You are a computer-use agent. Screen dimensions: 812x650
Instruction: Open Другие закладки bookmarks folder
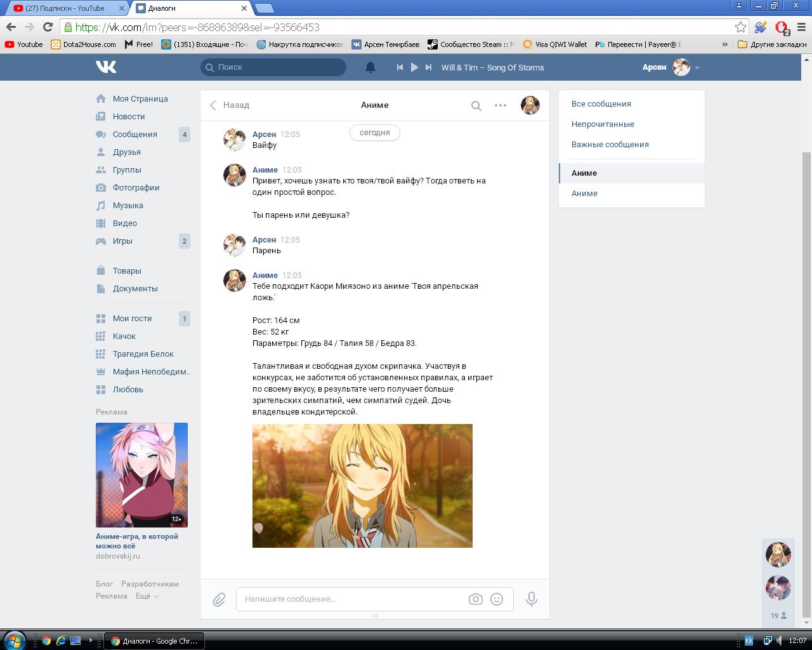coord(772,44)
